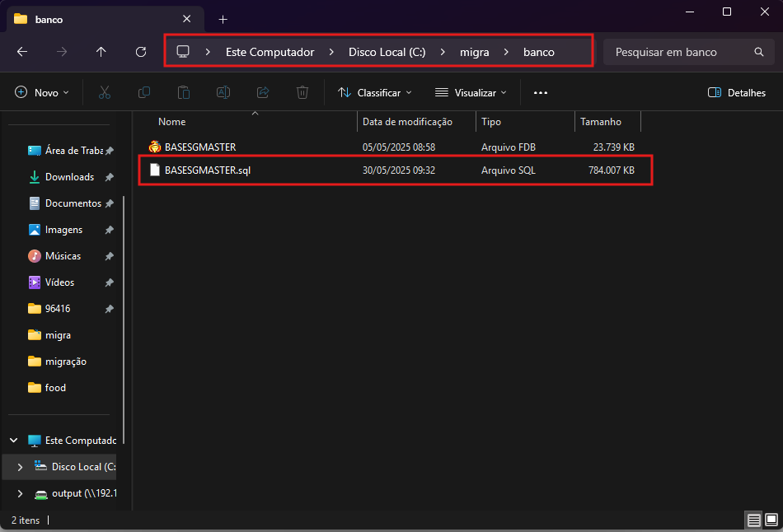Expand the Disco Local (C:) tree node
Viewport: 783px width, 532px height.
[20, 467]
